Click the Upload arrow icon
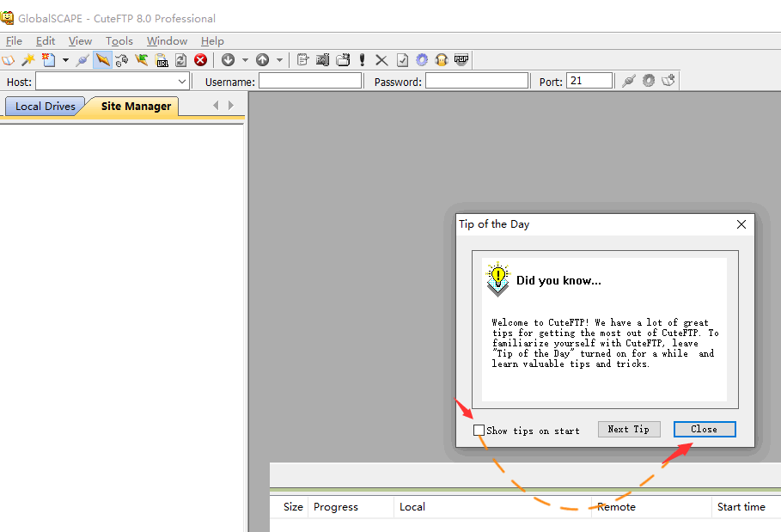Image resolution: width=781 pixels, height=532 pixels. (262, 60)
